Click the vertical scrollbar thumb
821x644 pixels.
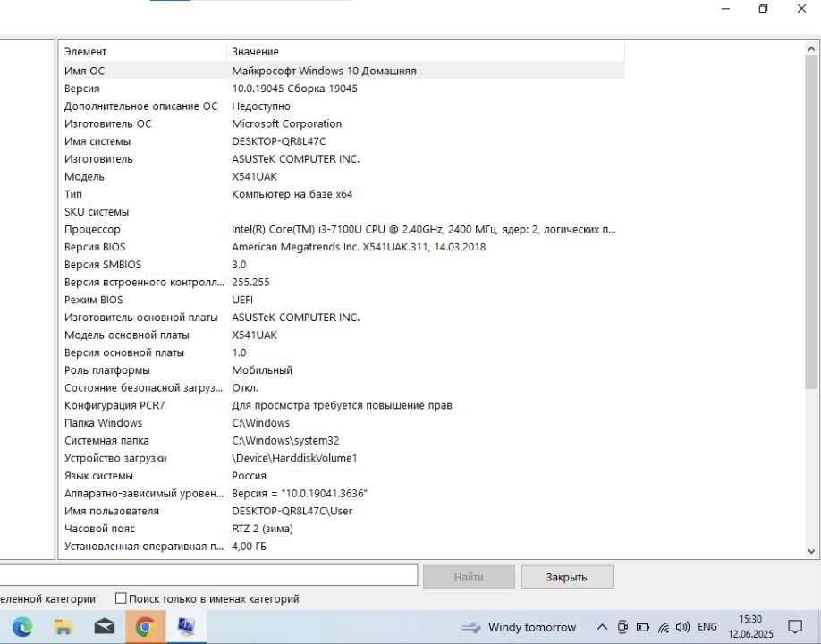tap(811, 222)
